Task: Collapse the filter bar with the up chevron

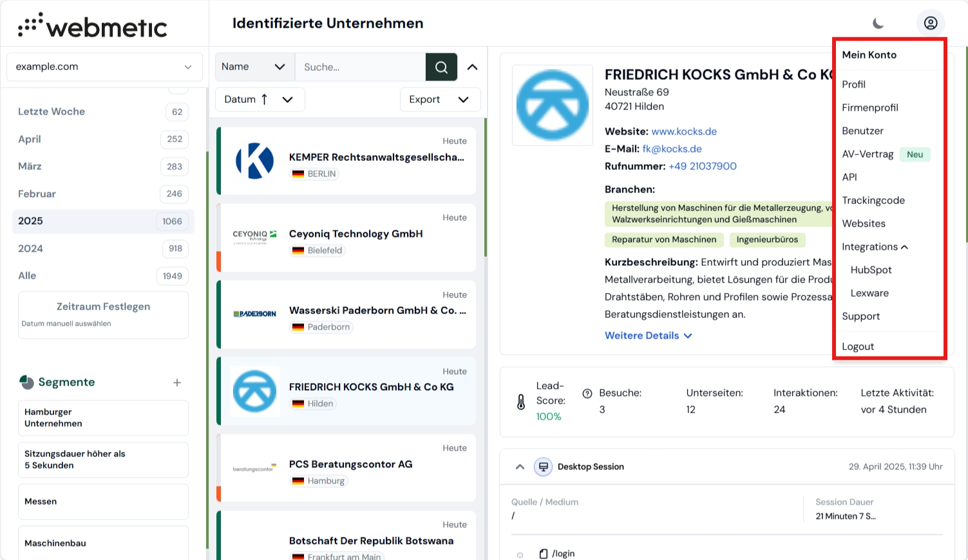Action: (x=473, y=67)
